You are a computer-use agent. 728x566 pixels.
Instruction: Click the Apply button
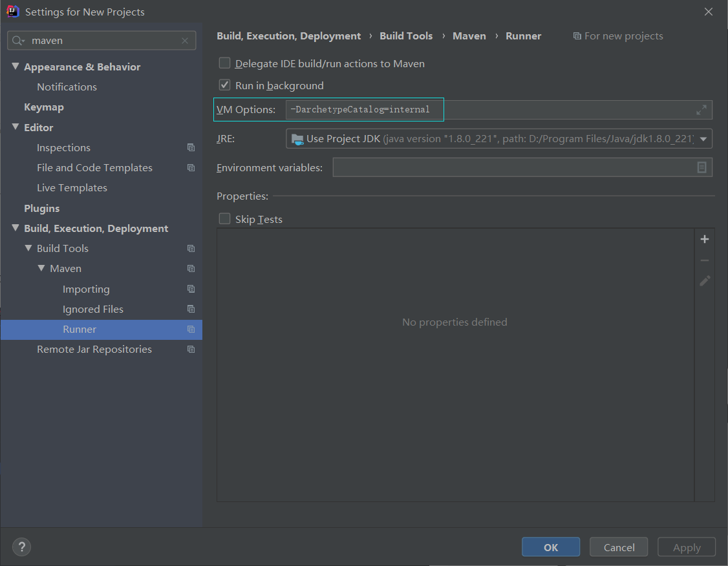(687, 547)
